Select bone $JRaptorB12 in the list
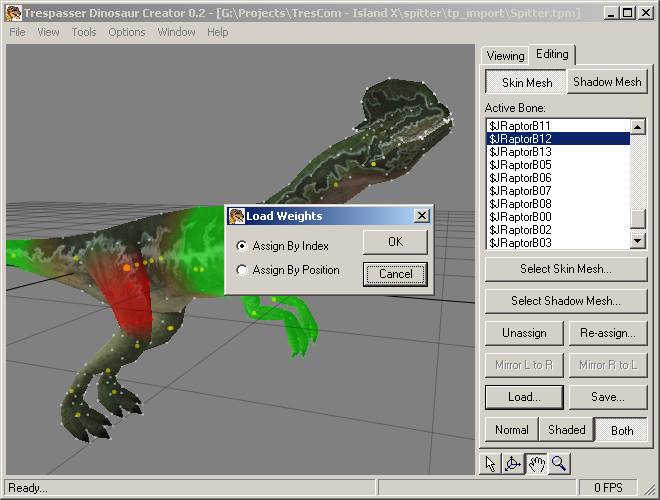 [558, 139]
